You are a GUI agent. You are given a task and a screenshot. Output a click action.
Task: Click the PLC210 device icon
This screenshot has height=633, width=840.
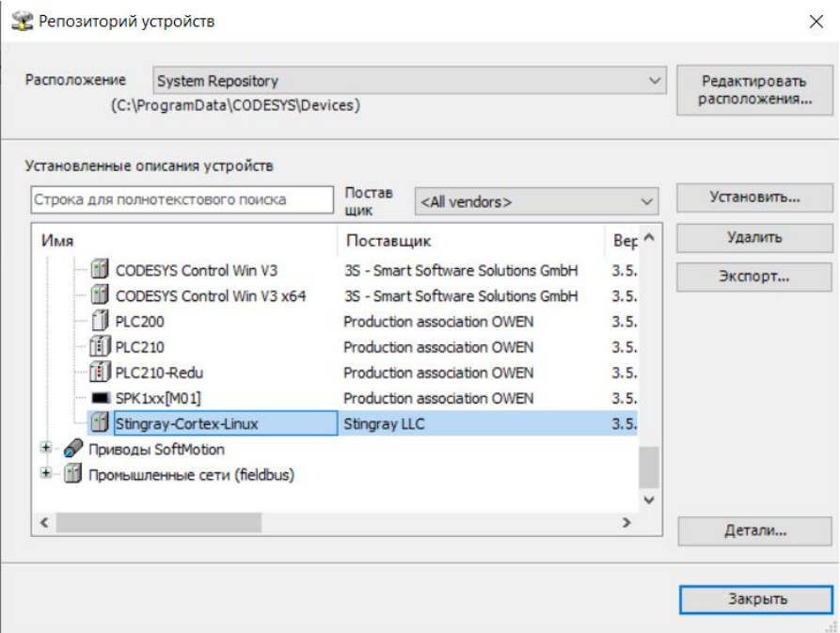tap(100, 347)
